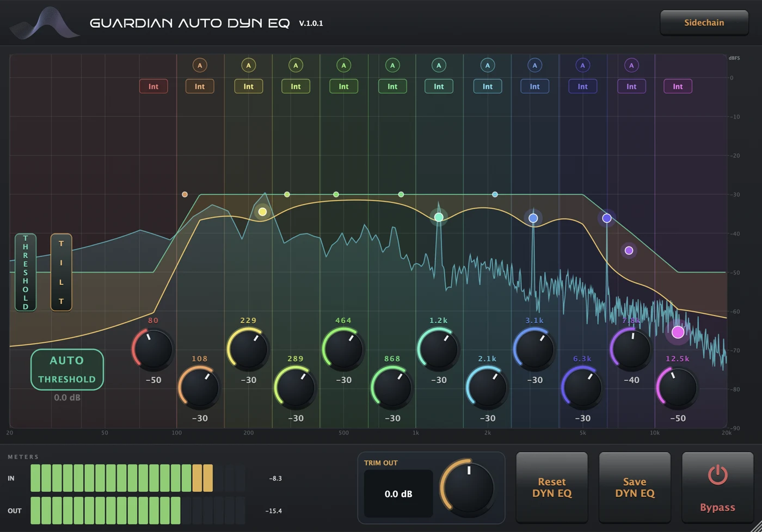Open the magenta Int selector for the 12.5k band
762x532 pixels.
tap(678, 86)
